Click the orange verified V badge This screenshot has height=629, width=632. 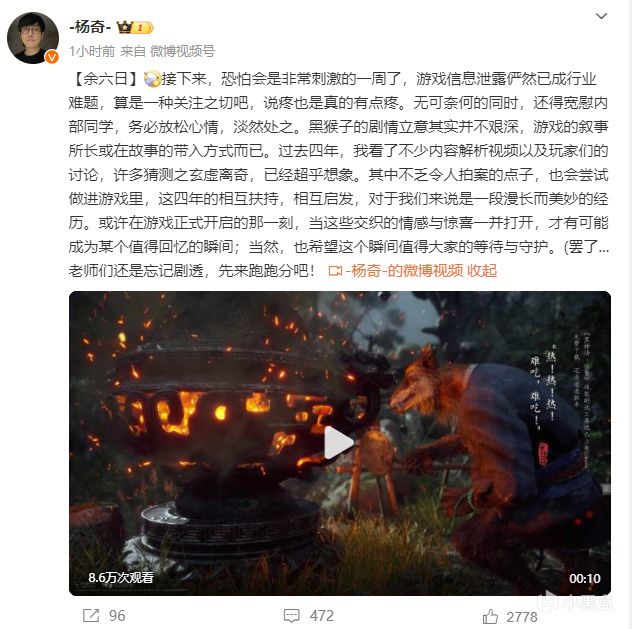pyautogui.click(x=52, y=57)
